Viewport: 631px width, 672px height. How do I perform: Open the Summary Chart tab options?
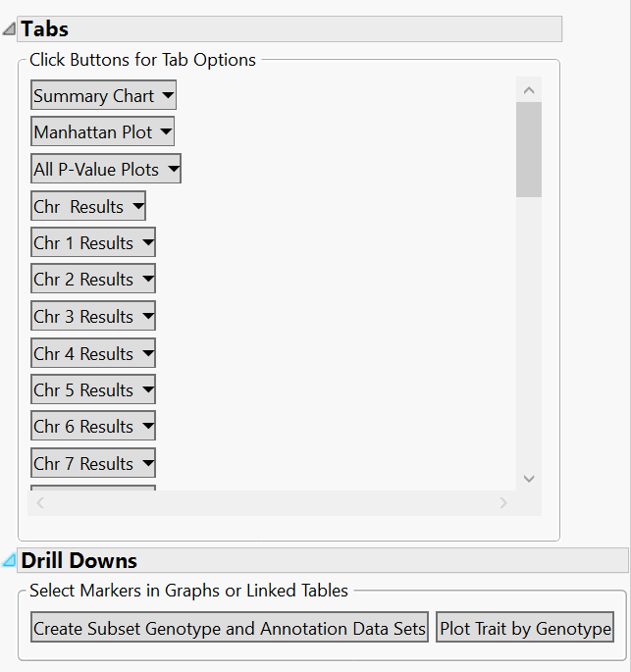[x=103, y=96]
